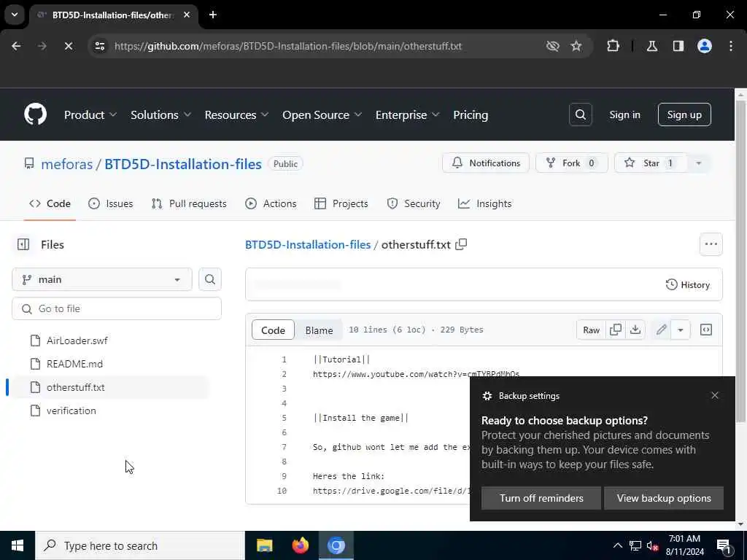This screenshot has width=747, height=560.
Task: Open the Issues tab
Action: click(111, 203)
